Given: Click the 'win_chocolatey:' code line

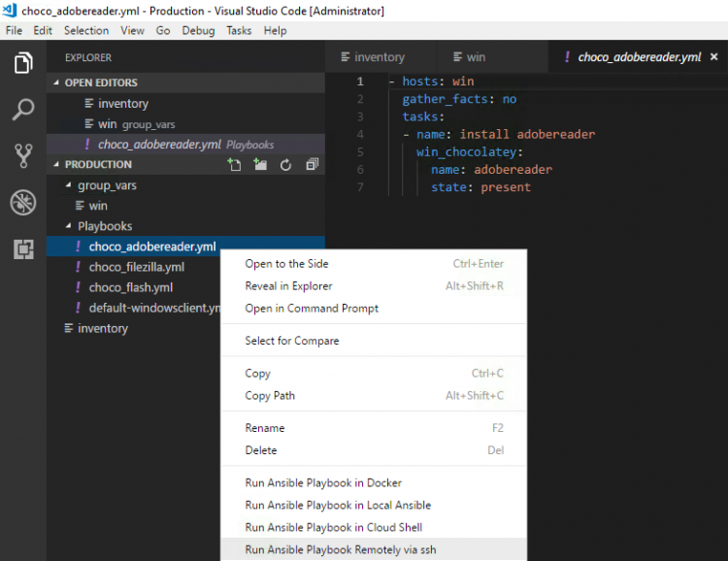Looking at the screenshot, I should pos(470,151).
